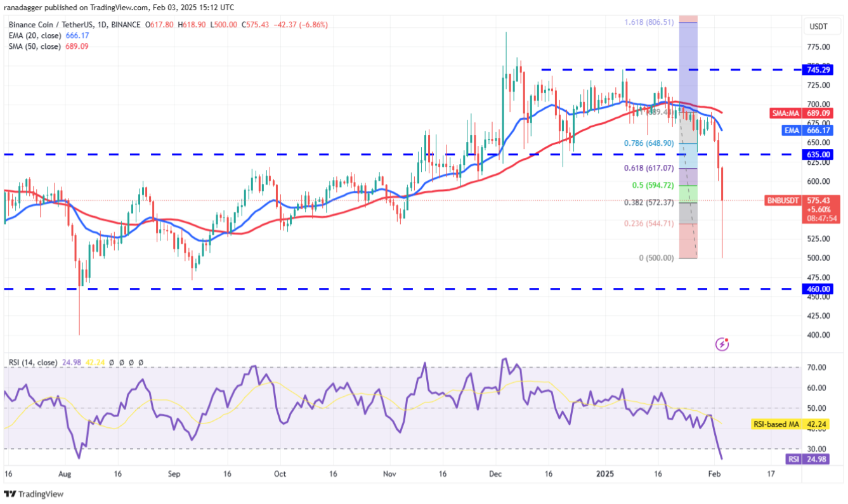Click the Oct label on time axis
This screenshot has height=504, width=848.
(280, 474)
